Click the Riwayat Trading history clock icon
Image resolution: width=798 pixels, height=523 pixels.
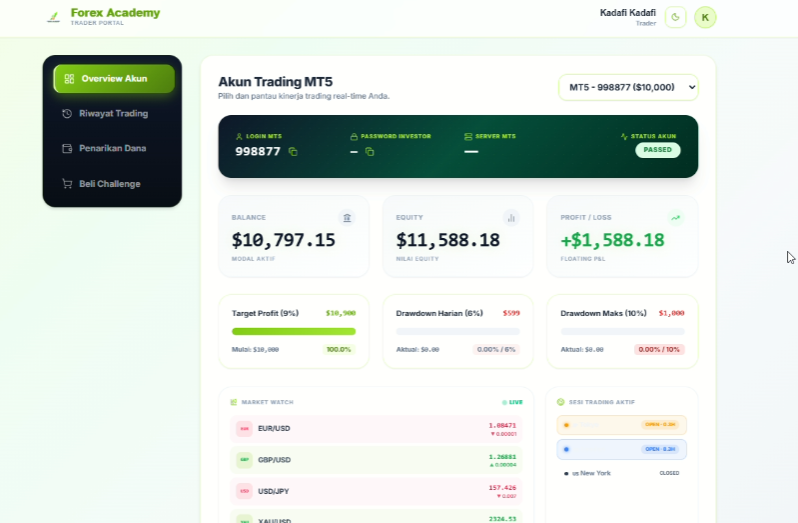[67, 113]
